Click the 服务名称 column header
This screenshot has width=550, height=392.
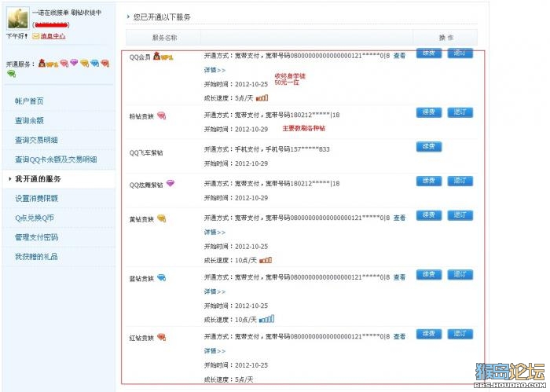click(164, 38)
